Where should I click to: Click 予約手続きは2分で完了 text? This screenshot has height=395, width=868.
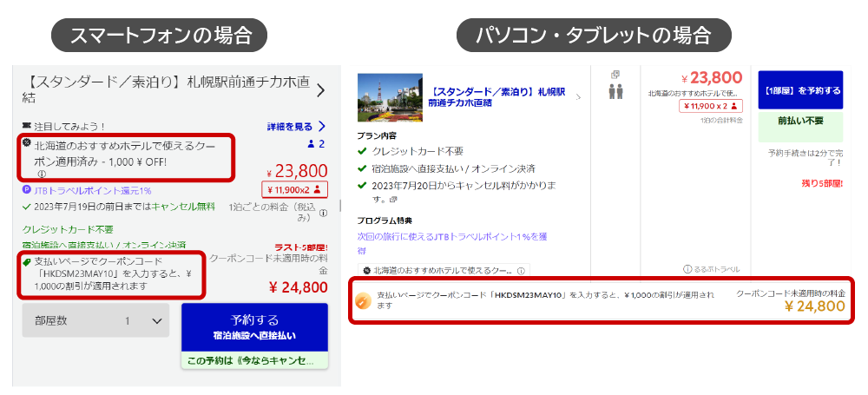(806, 158)
